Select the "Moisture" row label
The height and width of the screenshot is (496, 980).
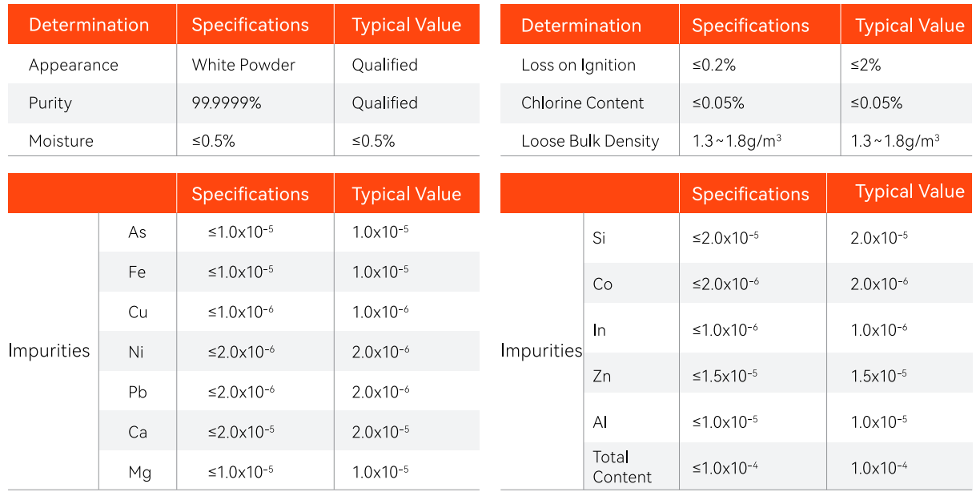point(61,141)
